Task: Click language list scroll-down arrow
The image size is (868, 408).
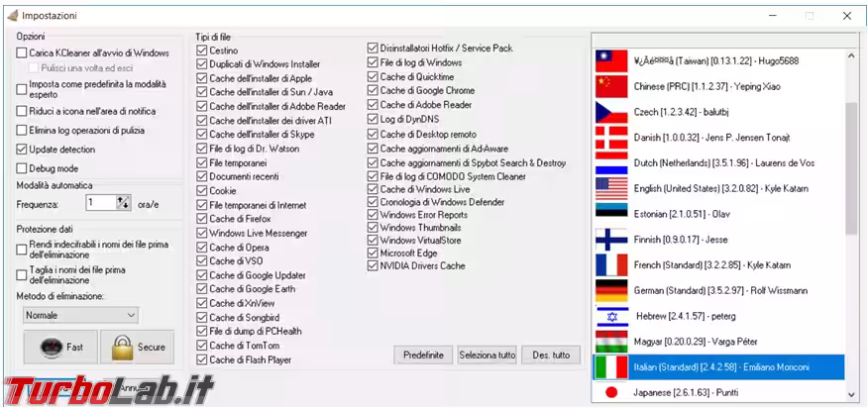Action: [x=851, y=394]
